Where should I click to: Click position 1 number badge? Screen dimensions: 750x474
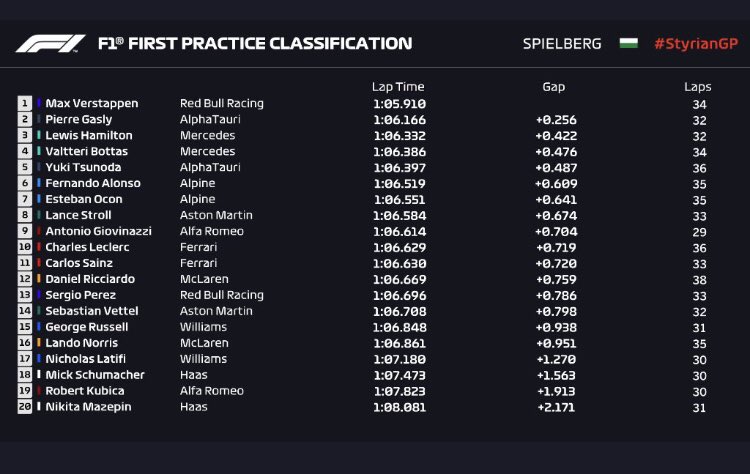[x=25, y=103]
